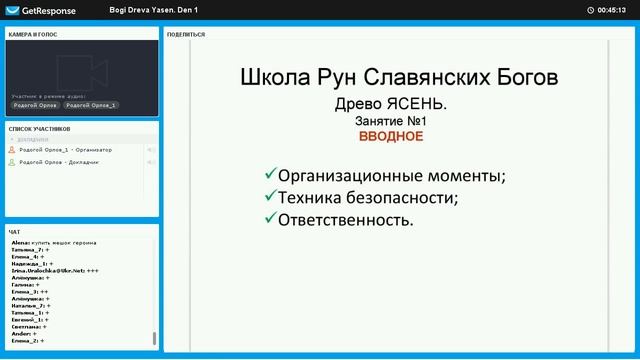The image size is (640, 360).
Task: Click chat message from Andor
Action: coord(24,334)
